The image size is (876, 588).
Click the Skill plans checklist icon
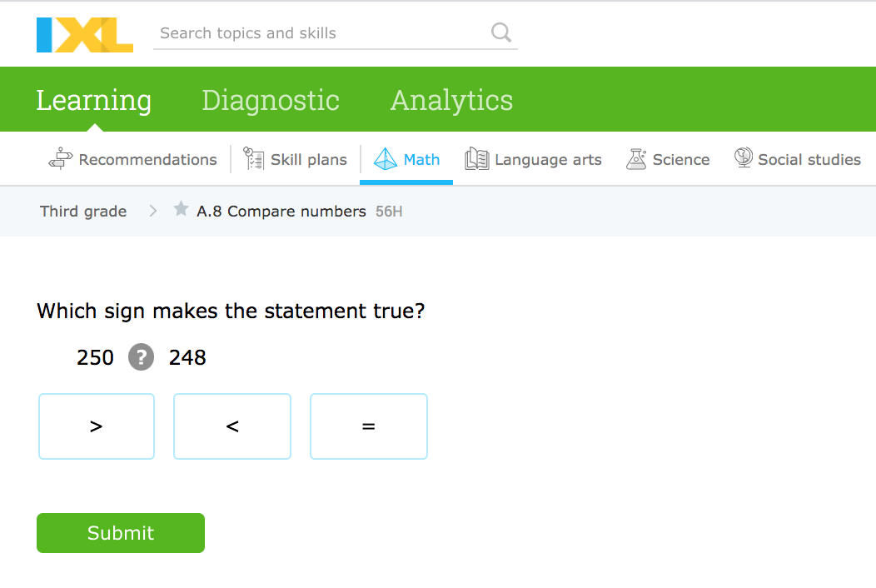(x=253, y=159)
